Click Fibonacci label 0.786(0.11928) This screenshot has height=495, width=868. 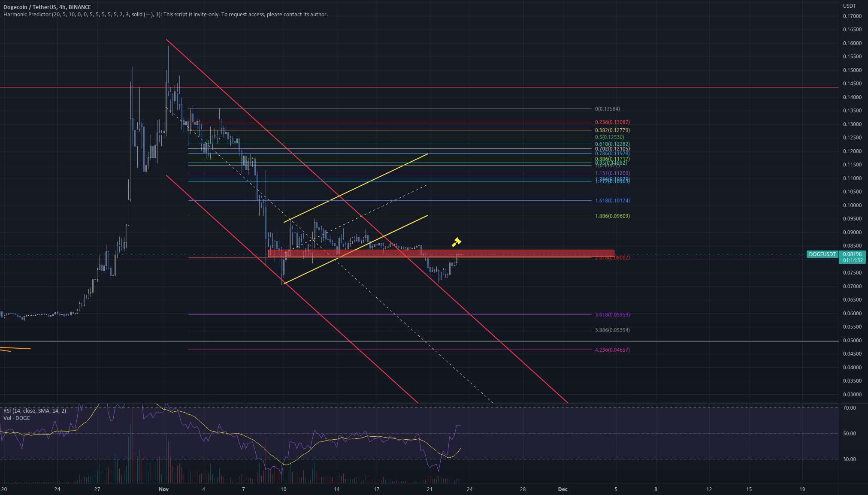612,154
